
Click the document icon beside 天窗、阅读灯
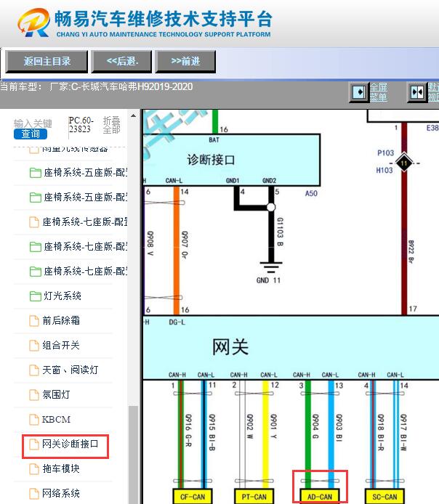click(x=34, y=370)
